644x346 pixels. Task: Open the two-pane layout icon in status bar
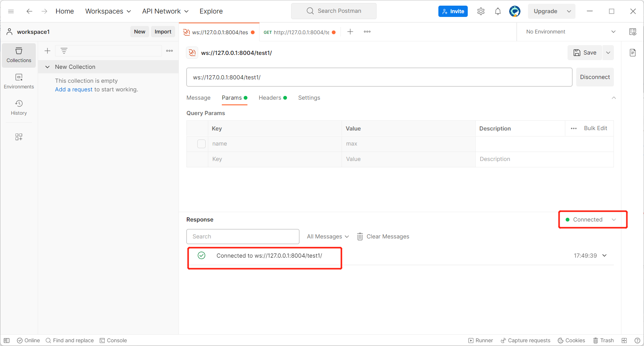624,340
